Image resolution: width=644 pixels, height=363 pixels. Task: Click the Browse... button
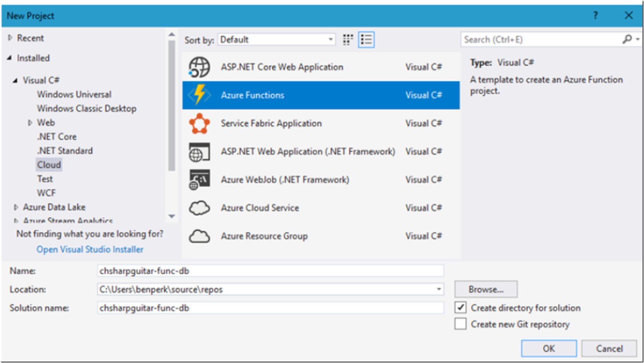[x=486, y=289]
